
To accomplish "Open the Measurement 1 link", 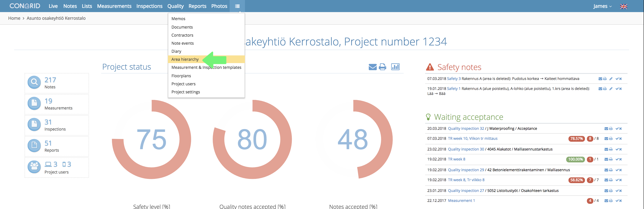I will (x=461, y=201).
